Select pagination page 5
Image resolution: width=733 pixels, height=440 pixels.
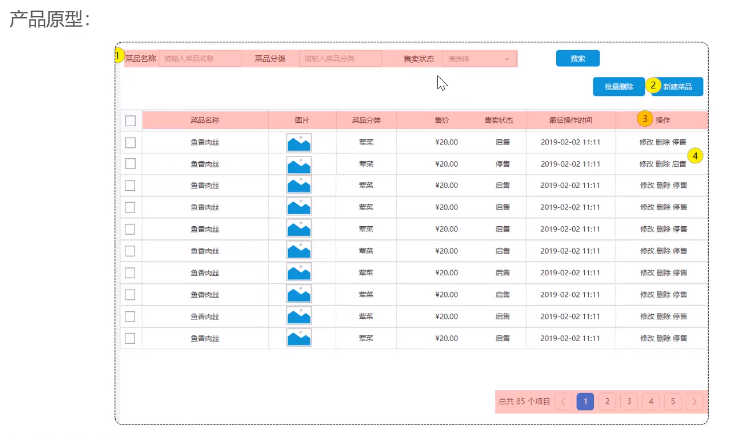pyautogui.click(x=673, y=401)
